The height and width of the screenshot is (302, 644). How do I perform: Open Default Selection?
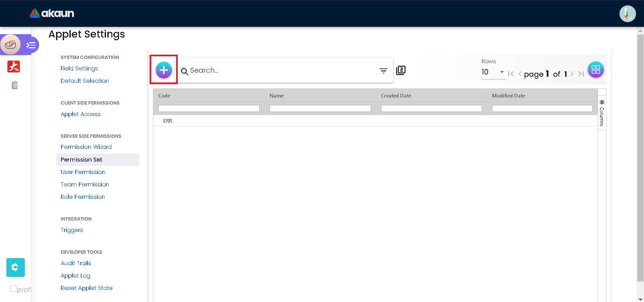click(85, 81)
